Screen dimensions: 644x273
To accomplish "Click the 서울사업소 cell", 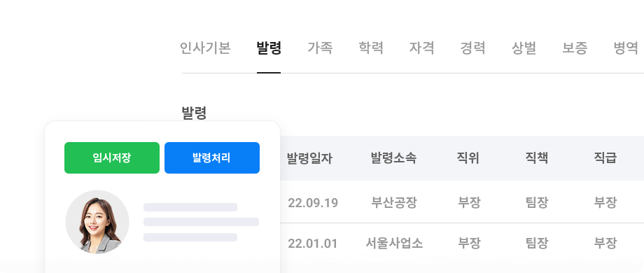I will pos(394,244).
